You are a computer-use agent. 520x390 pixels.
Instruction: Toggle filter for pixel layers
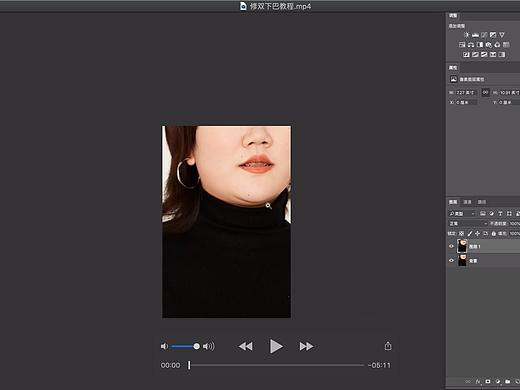[x=483, y=213]
